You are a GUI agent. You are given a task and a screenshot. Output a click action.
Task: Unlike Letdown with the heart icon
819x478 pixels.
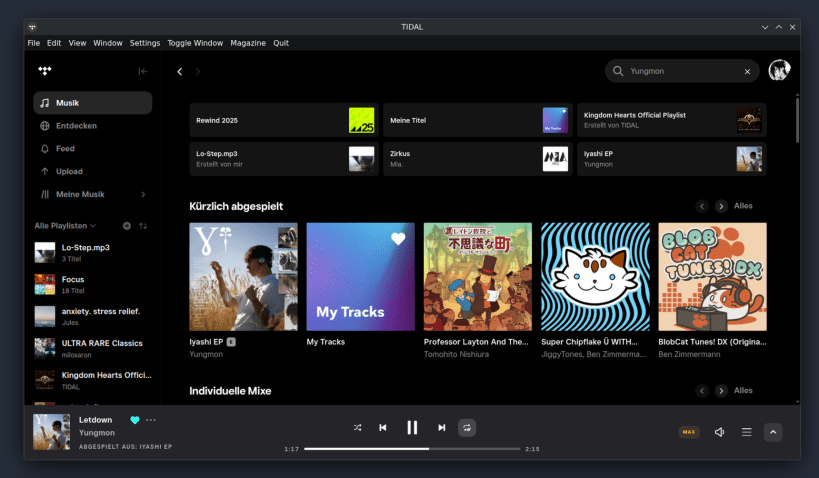[x=135, y=420]
